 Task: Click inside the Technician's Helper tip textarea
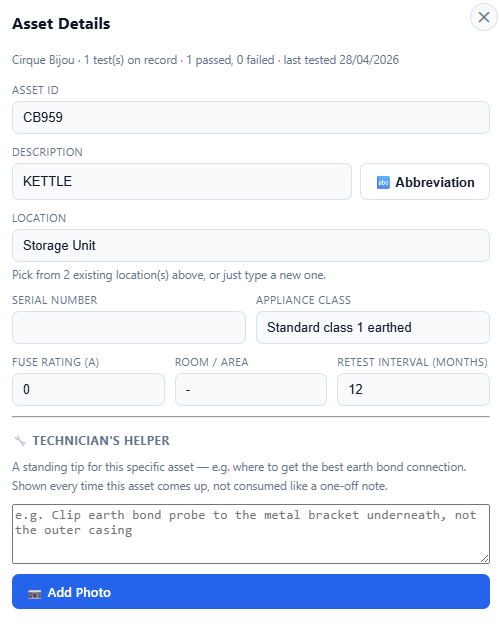(x=251, y=534)
